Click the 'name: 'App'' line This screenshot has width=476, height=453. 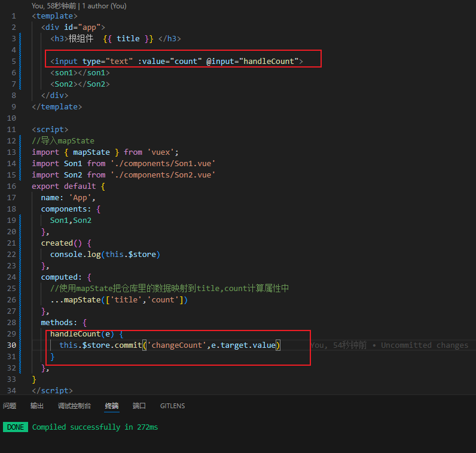[x=68, y=198]
